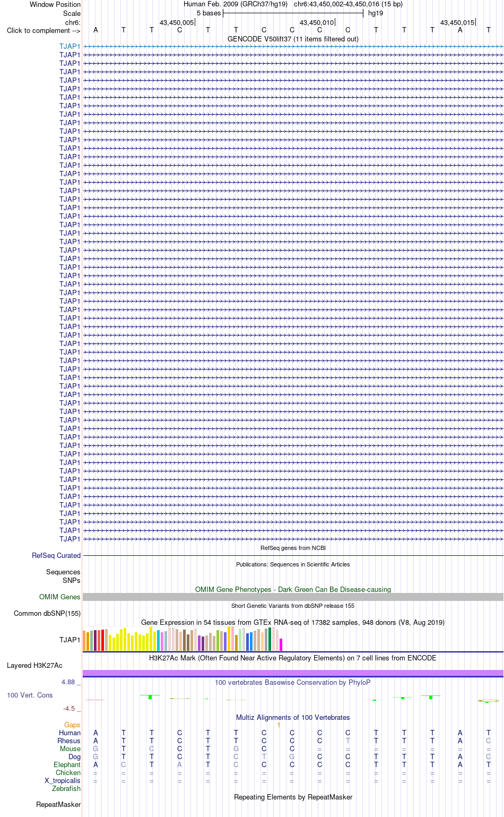This screenshot has height=817, width=504.
Task: Click the 100 Vert. Cons track label
Action: point(30,695)
